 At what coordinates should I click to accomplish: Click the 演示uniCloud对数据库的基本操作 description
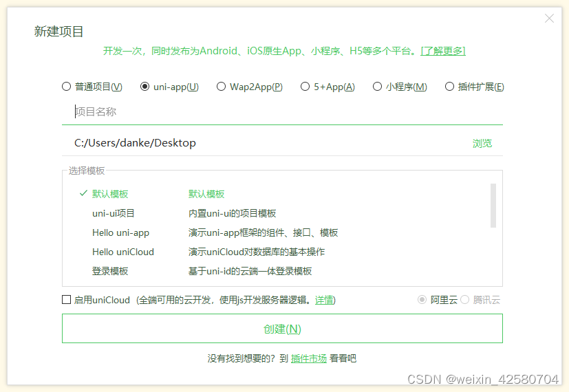(257, 252)
